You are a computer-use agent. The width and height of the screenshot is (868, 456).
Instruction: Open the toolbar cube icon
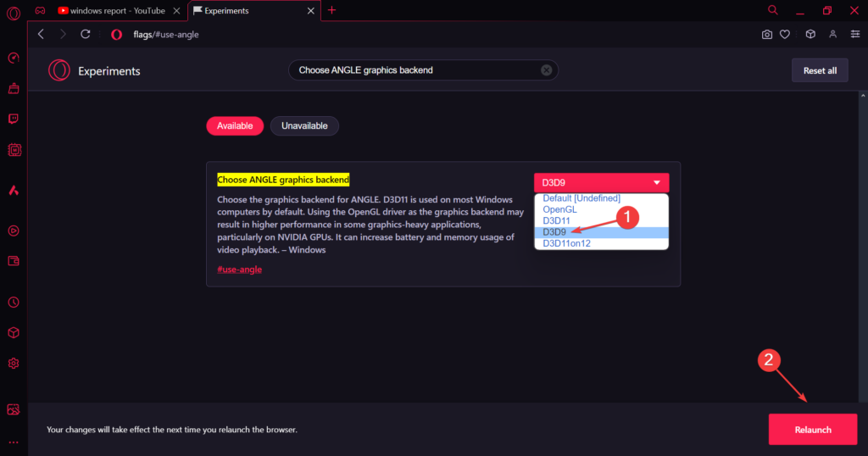coord(810,34)
